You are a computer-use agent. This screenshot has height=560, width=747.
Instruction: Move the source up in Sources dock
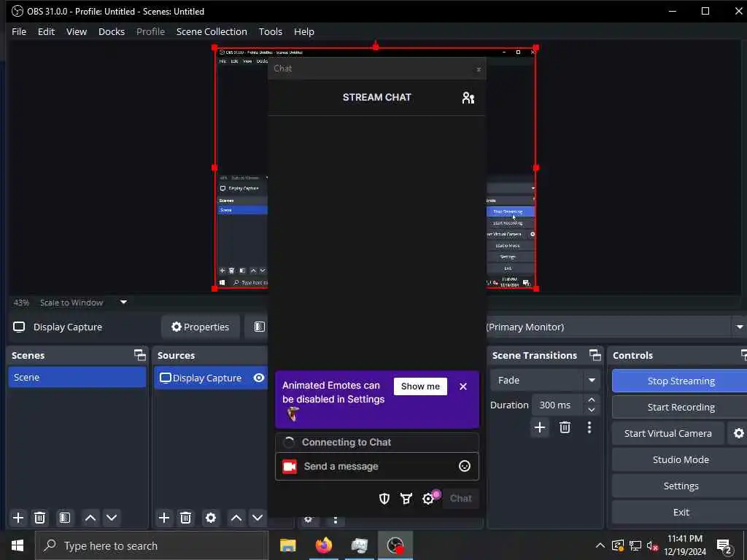point(236,518)
